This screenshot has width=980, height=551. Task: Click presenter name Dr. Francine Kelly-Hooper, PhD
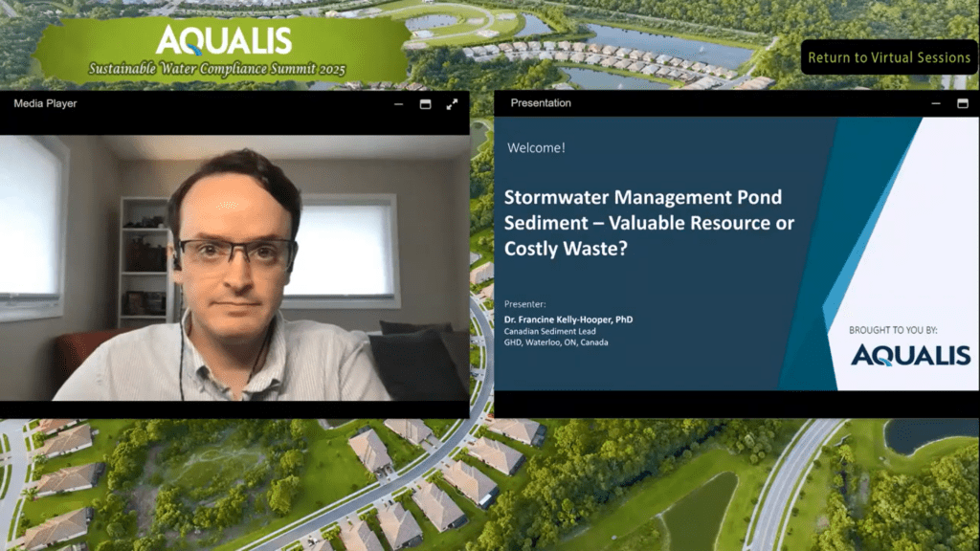click(x=568, y=320)
